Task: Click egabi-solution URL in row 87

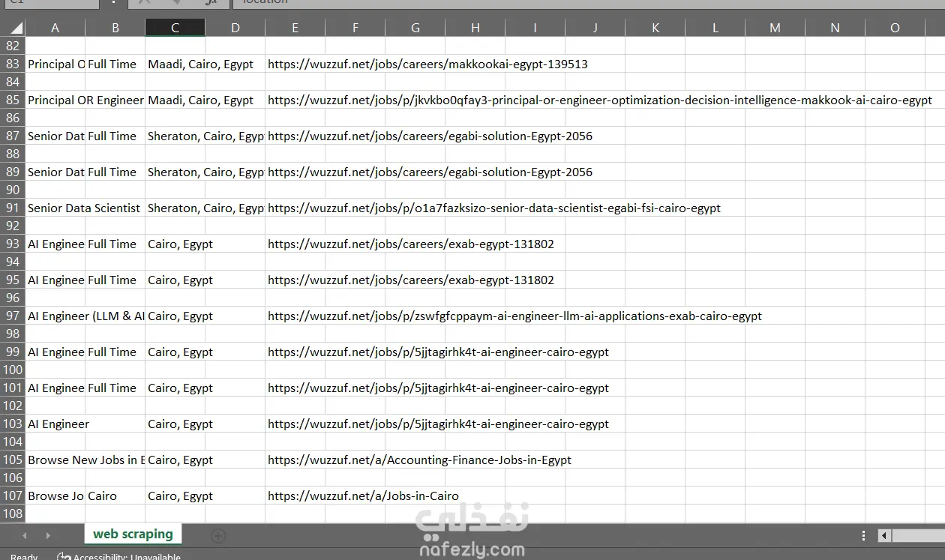Action: (430, 136)
